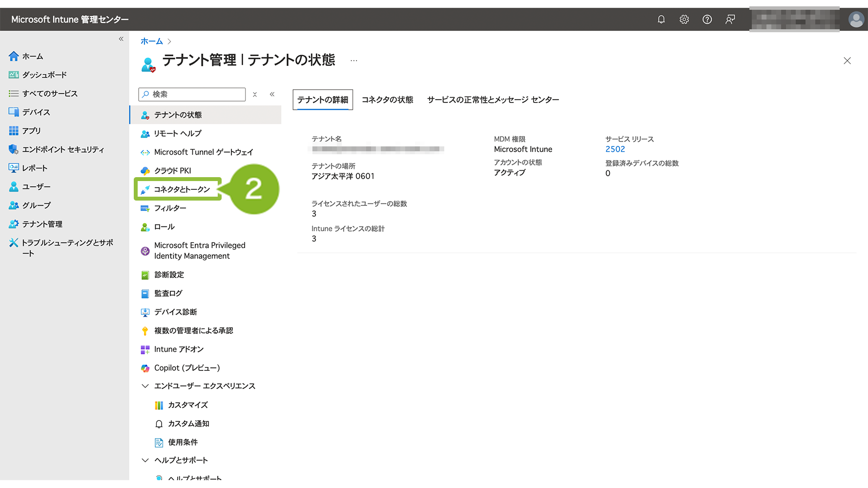Click the ライセンスされたユーザーの総数 label
The height and width of the screenshot is (488, 868).
point(359,203)
